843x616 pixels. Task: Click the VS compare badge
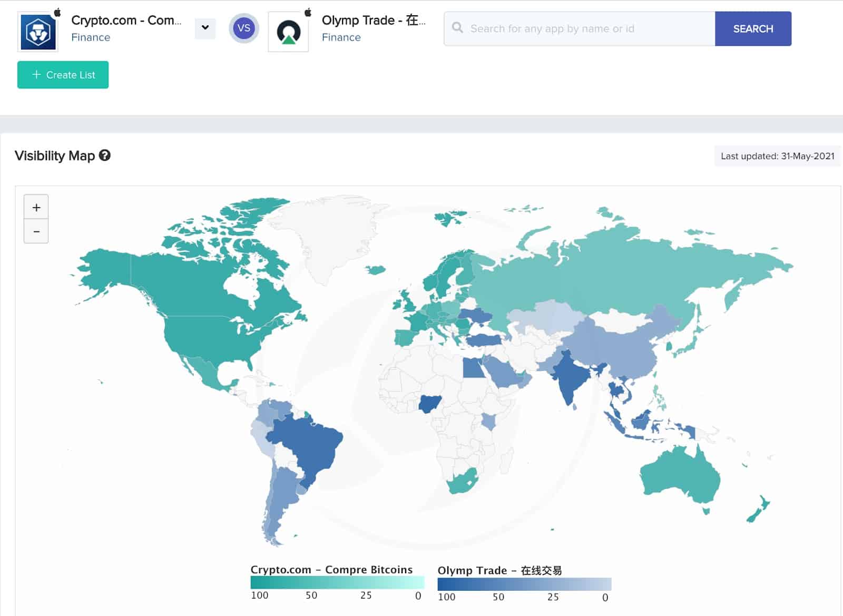tap(243, 28)
